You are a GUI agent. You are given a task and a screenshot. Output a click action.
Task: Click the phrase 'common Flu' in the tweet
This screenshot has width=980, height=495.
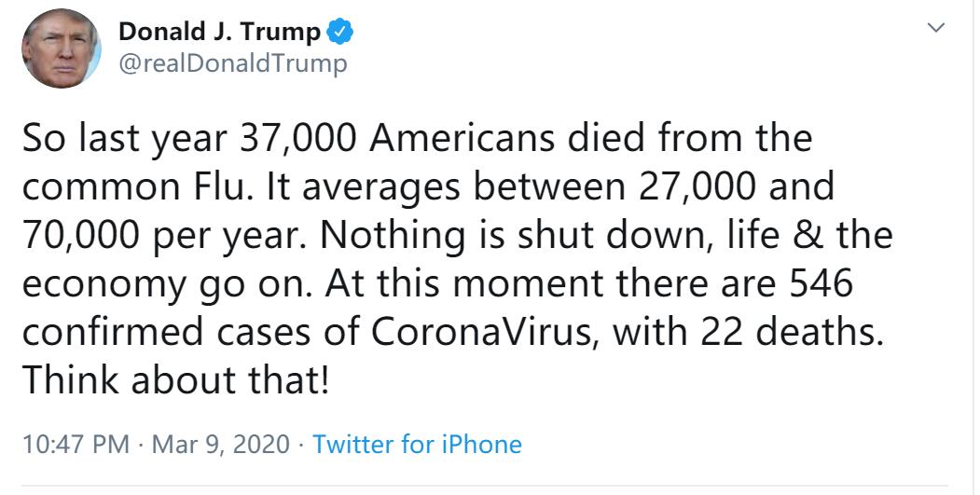134,186
